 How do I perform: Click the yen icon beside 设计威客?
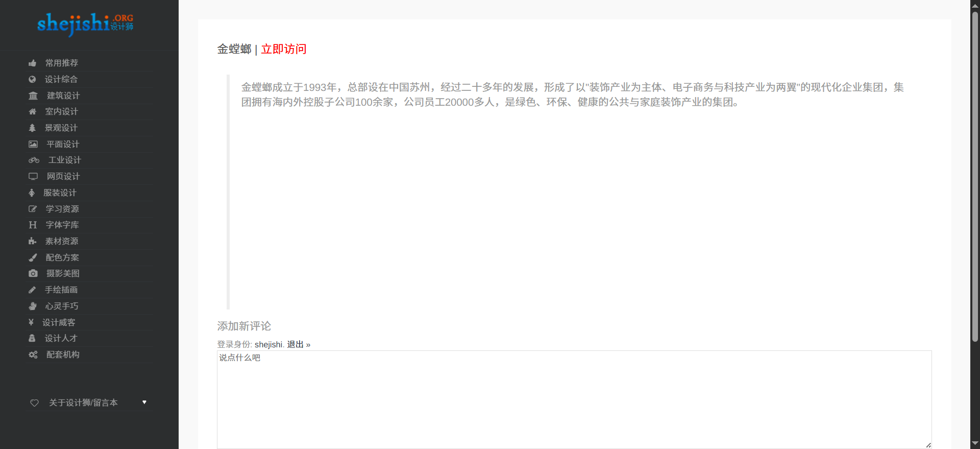pyautogui.click(x=31, y=322)
